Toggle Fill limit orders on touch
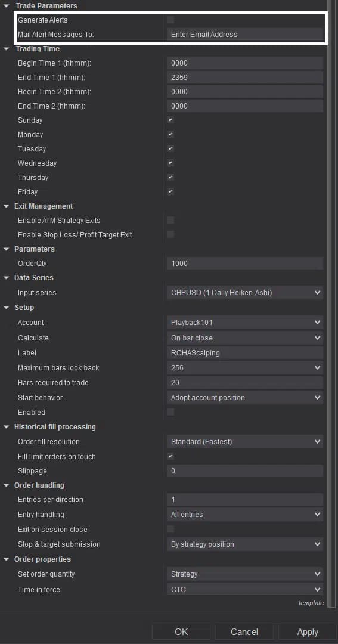Viewport: 338px width, 644px height. tap(170, 456)
